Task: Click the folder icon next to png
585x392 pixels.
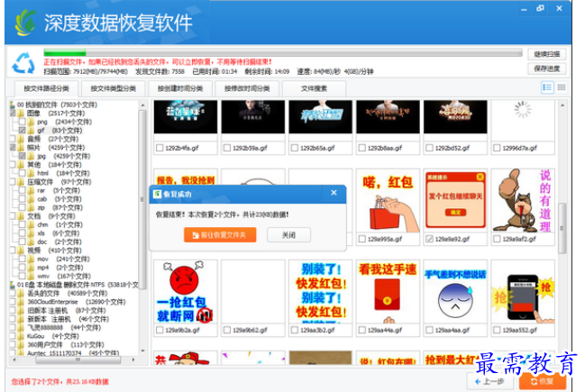Action: click(x=32, y=122)
